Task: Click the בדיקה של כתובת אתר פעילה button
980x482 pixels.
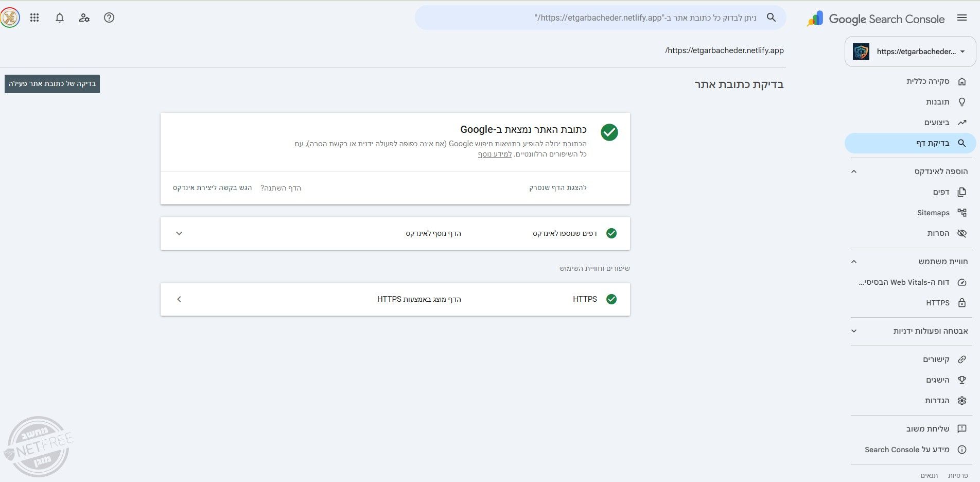Action: tap(52, 84)
